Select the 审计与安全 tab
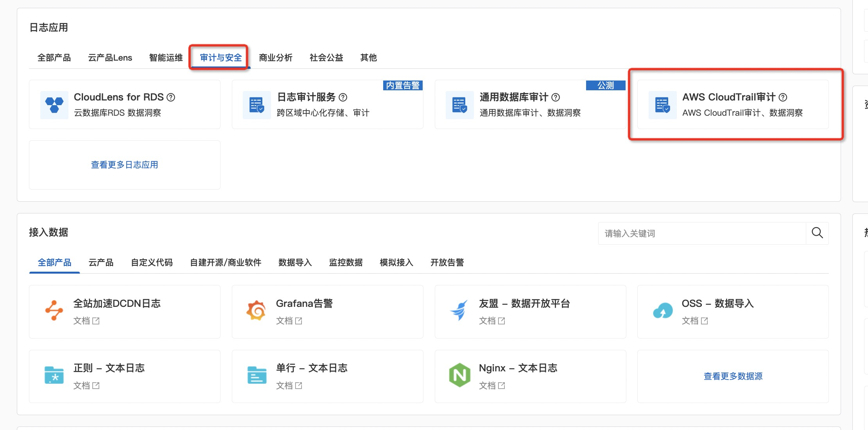This screenshot has width=868, height=430. coord(221,58)
